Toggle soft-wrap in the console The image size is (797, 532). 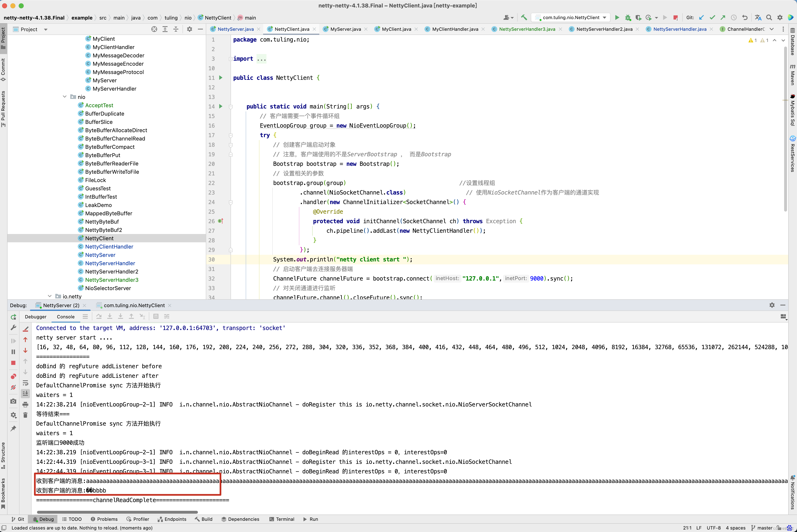25,383
